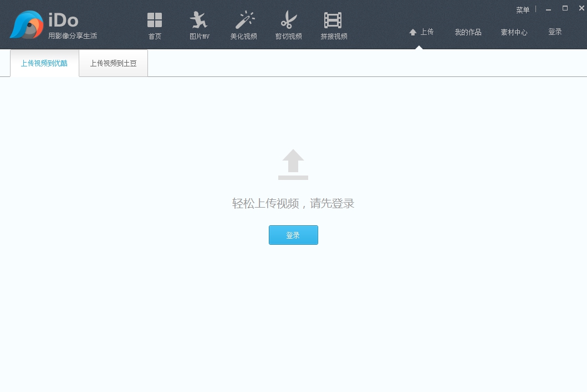The image size is (587, 392).
Task: Click the 上传 upload arrow icon
Action: tap(413, 32)
